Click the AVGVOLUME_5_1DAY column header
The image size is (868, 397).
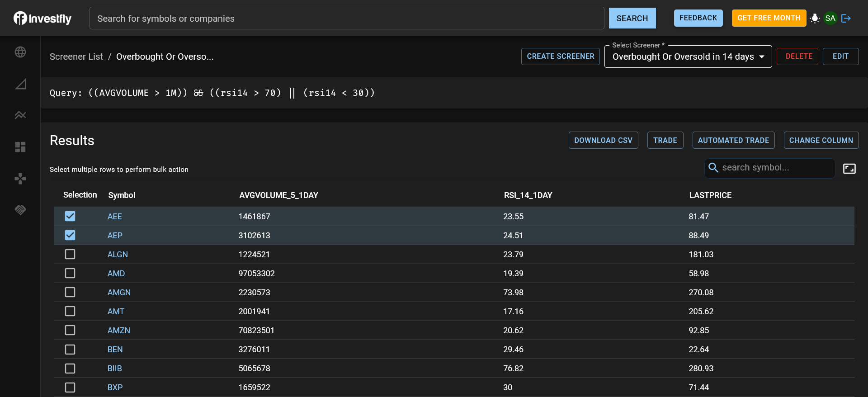pyautogui.click(x=279, y=195)
